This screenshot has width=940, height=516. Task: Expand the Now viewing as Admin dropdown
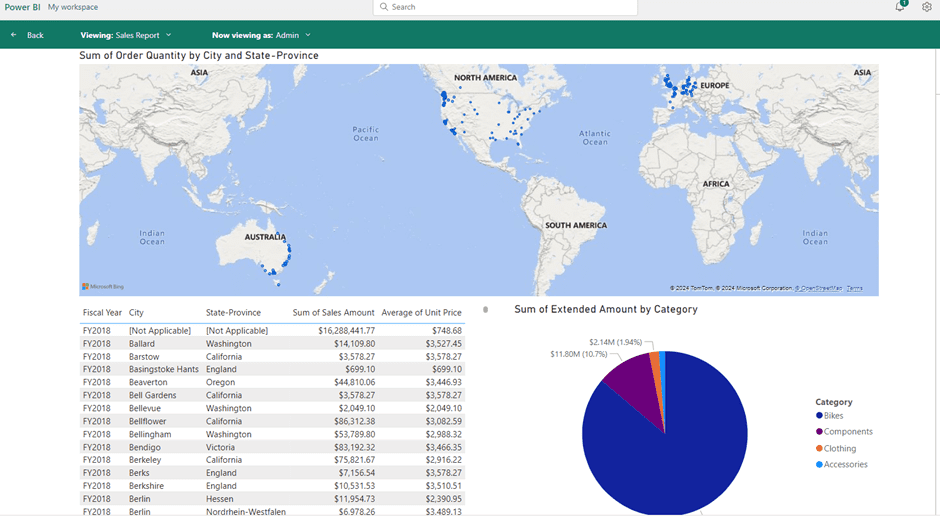[308, 35]
